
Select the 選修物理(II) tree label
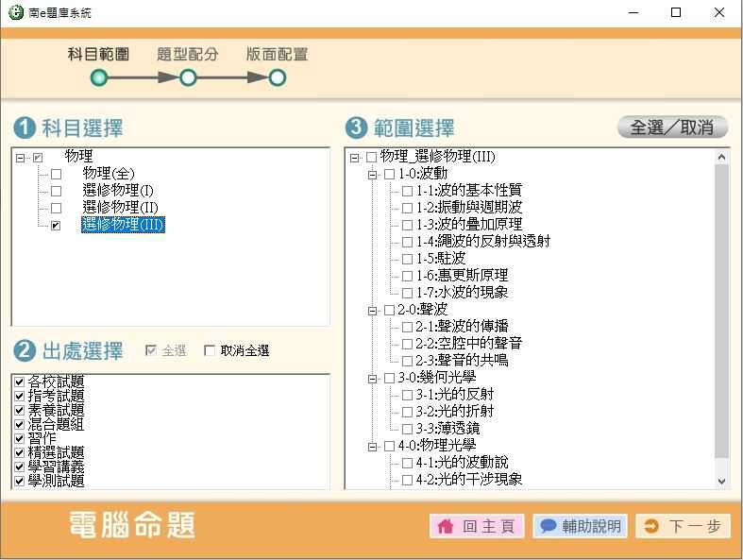[120, 207]
